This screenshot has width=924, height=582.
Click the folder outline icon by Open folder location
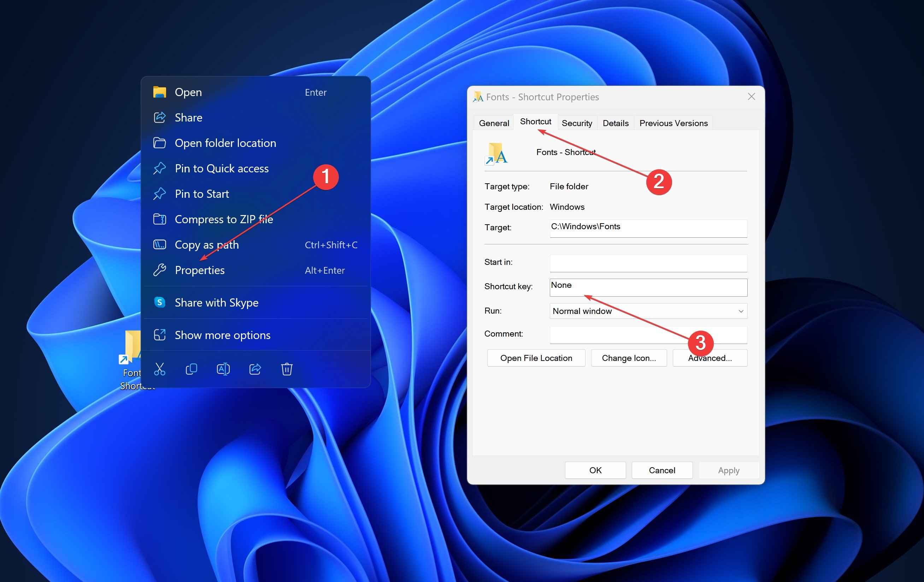coord(160,143)
